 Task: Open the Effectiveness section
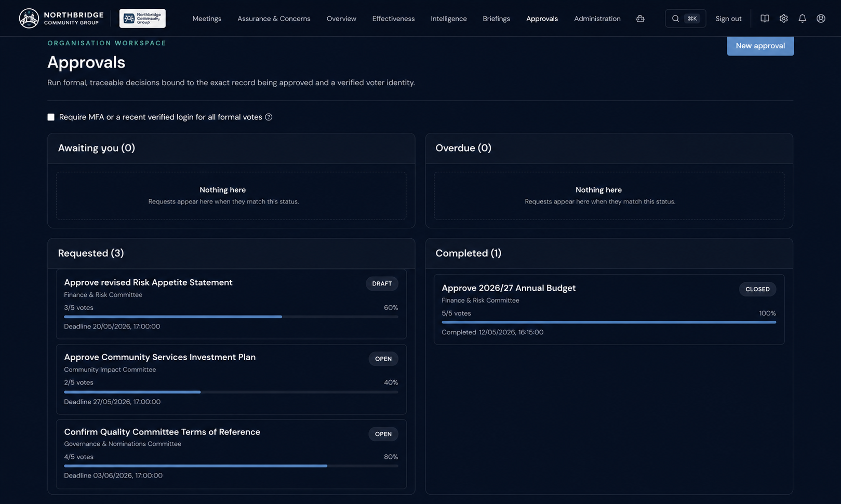coord(393,19)
